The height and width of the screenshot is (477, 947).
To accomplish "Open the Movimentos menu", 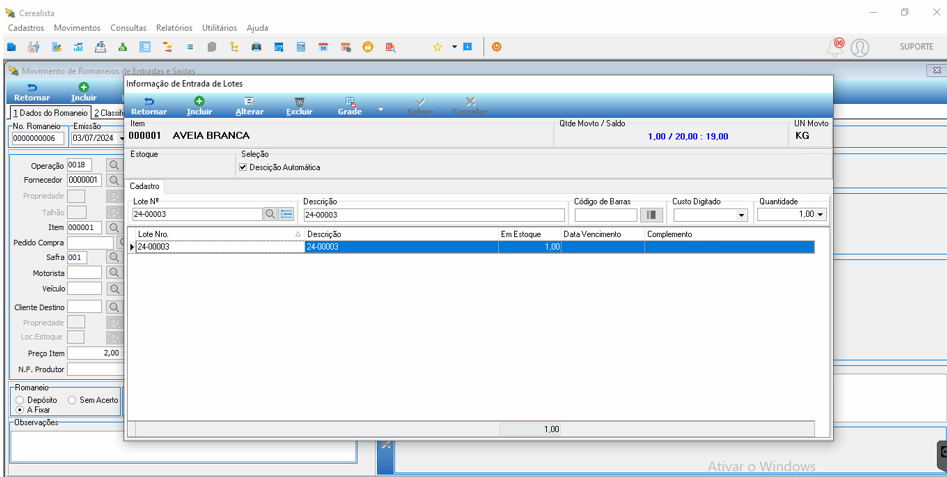I will tap(77, 28).
